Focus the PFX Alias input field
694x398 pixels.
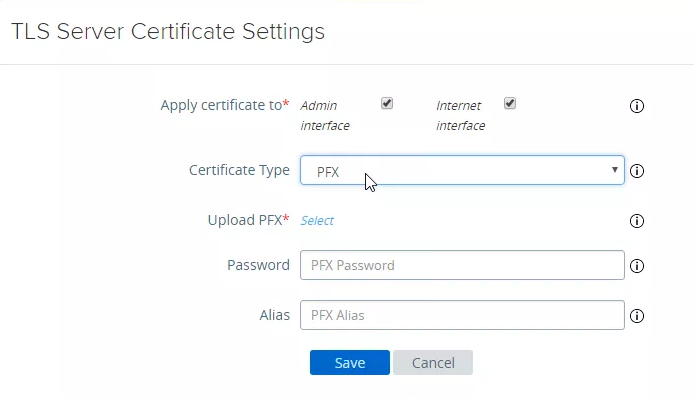(462, 315)
